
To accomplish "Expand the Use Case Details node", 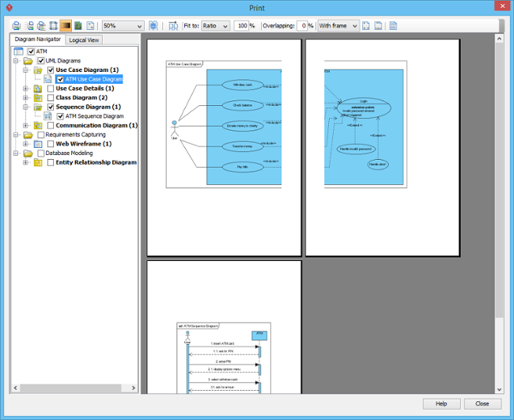I will pyautogui.click(x=25, y=89).
